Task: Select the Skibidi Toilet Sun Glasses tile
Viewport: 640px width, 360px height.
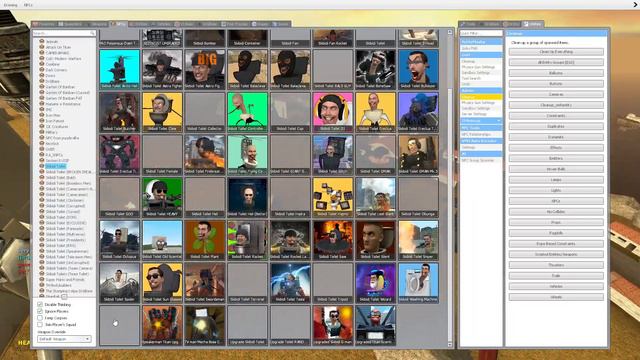Action: click(162, 282)
